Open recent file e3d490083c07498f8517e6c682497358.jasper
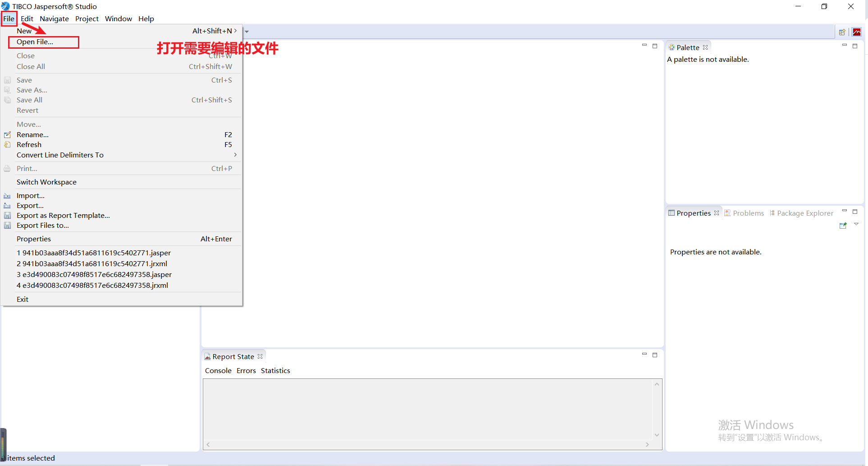Screen dimensions: 868x466 (x=122, y=274)
